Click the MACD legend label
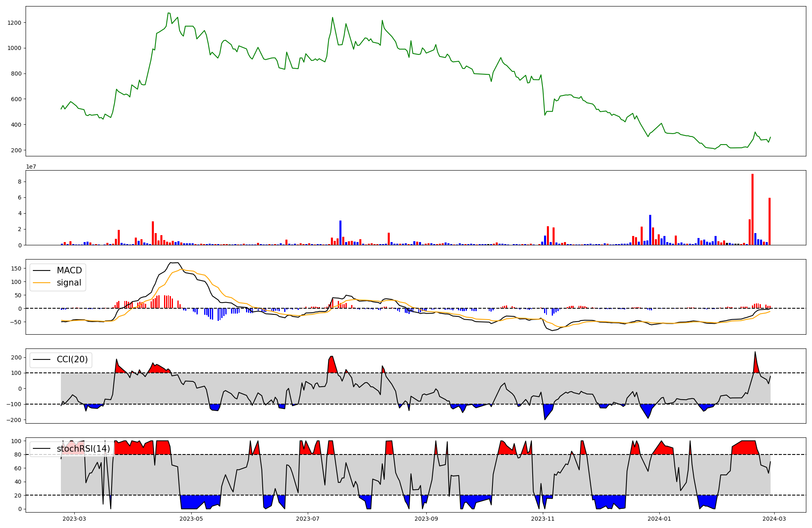This screenshot has width=812, height=528. (x=69, y=270)
